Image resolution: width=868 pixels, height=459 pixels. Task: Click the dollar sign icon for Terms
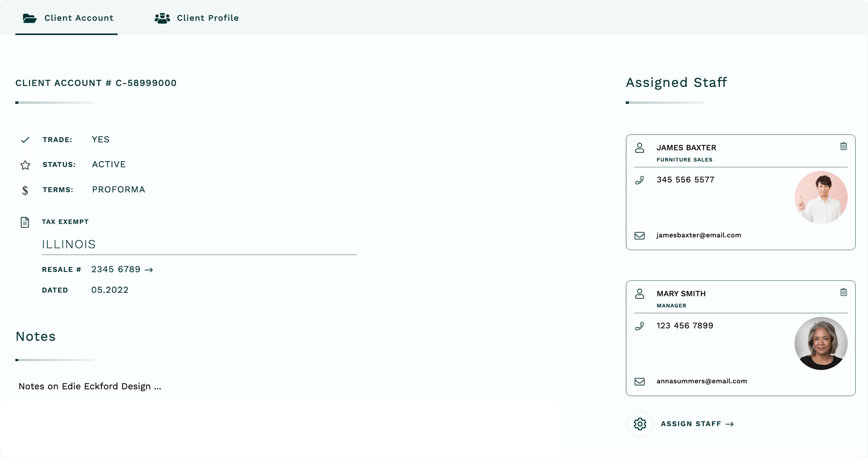coord(25,190)
